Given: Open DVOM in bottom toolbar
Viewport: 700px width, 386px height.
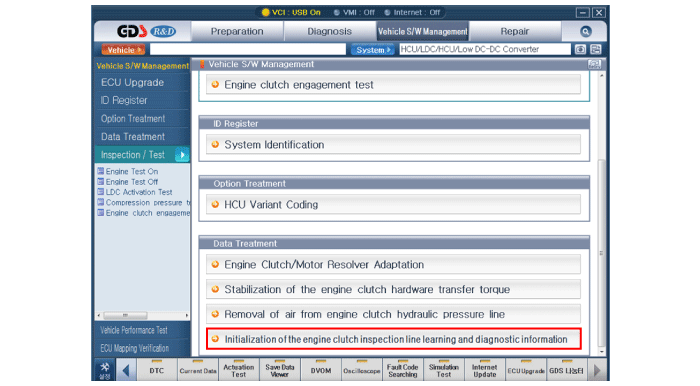Looking at the screenshot, I should (321, 370).
